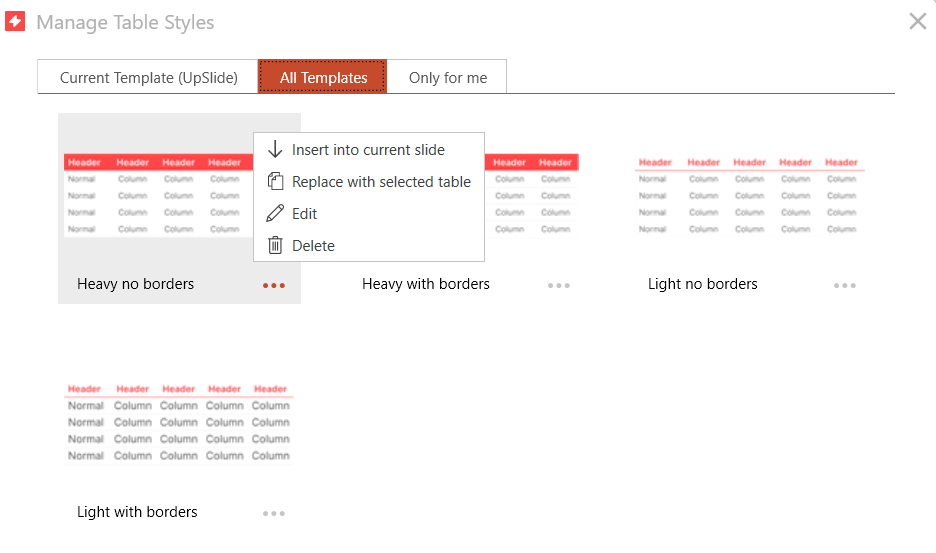
Task: Open the Only for me tab
Action: tap(448, 78)
